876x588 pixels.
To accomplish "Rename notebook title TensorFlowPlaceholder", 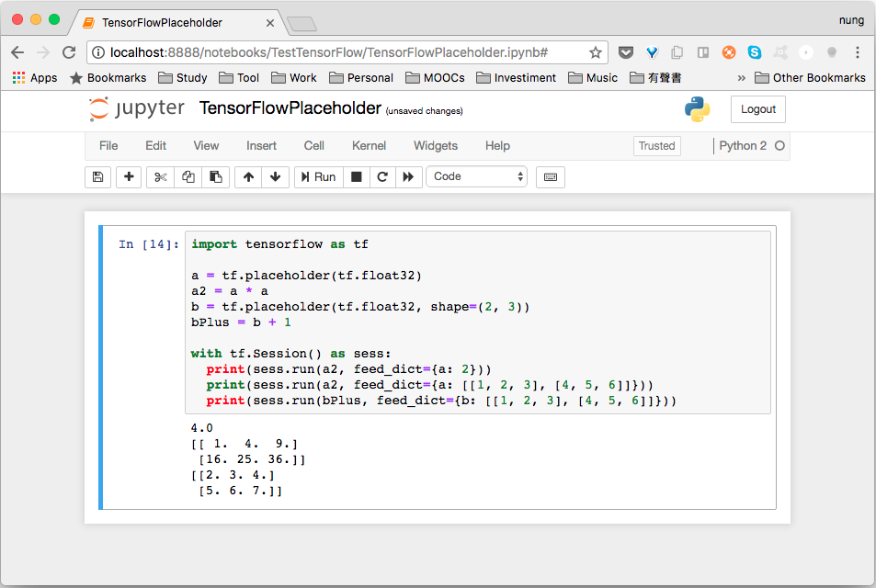I will click(x=290, y=107).
